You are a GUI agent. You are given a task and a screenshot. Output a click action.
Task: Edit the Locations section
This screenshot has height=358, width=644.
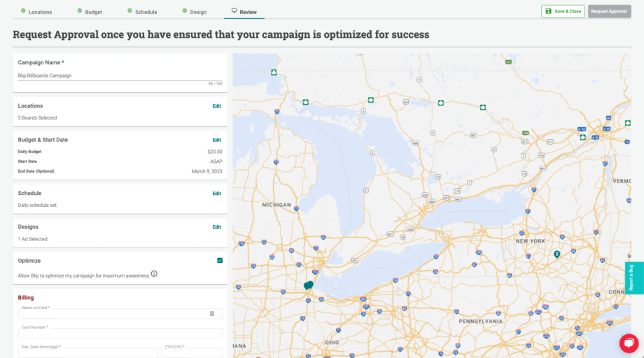(x=216, y=106)
